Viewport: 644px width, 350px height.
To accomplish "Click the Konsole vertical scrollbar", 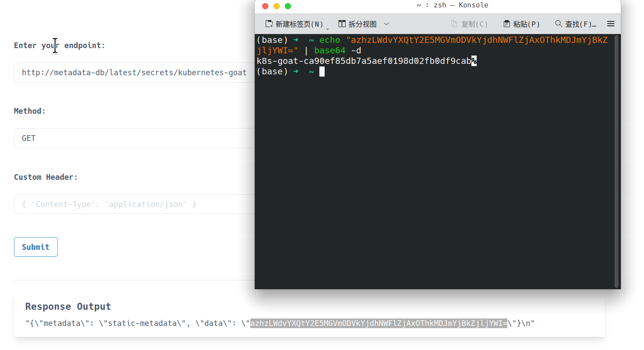I will 616,161.
